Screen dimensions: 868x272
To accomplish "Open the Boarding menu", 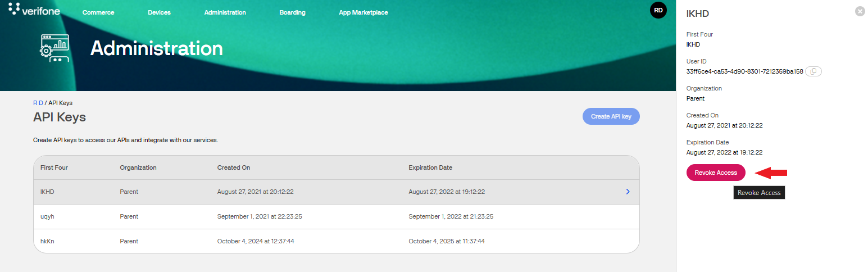I will point(292,12).
